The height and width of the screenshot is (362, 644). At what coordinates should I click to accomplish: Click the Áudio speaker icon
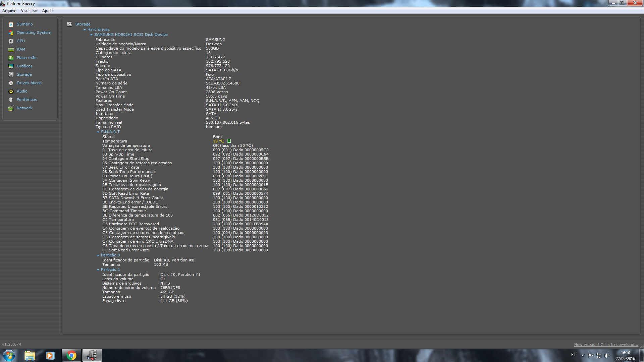[x=11, y=91]
